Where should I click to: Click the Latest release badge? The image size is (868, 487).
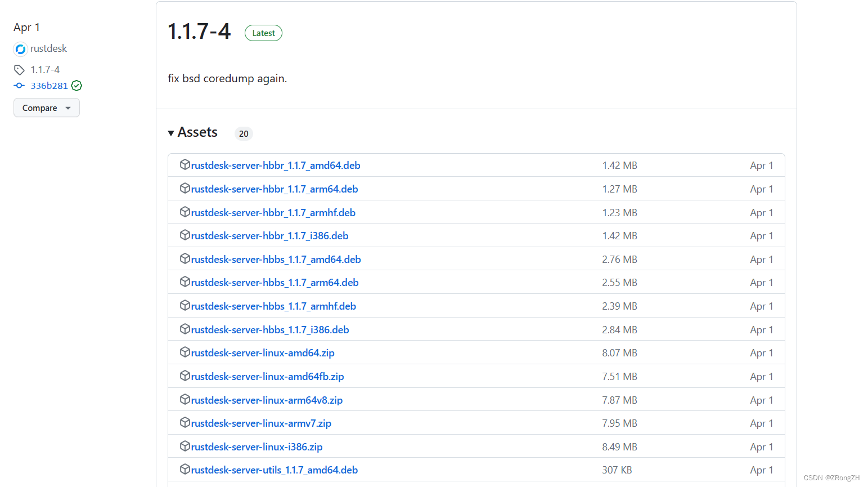click(x=263, y=33)
